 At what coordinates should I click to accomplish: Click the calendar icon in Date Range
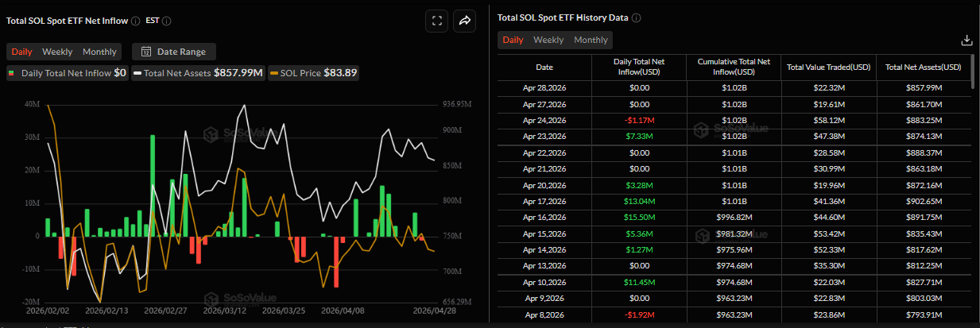click(145, 52)
